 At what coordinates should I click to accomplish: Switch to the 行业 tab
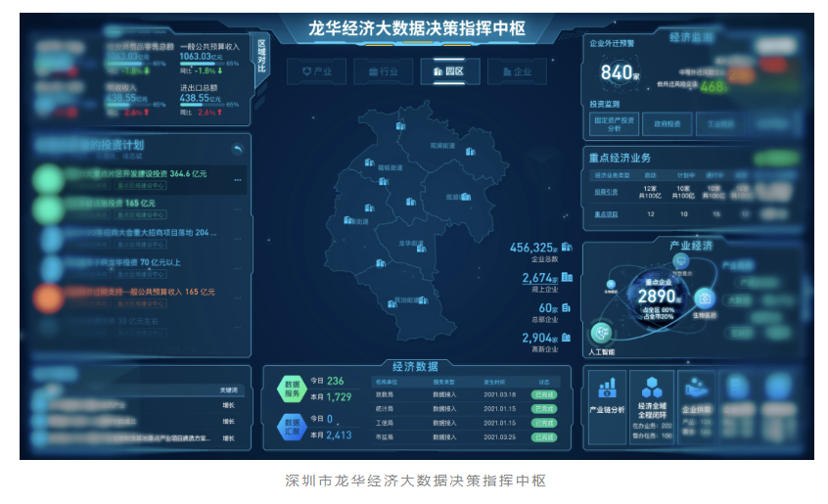coord(383,71)
